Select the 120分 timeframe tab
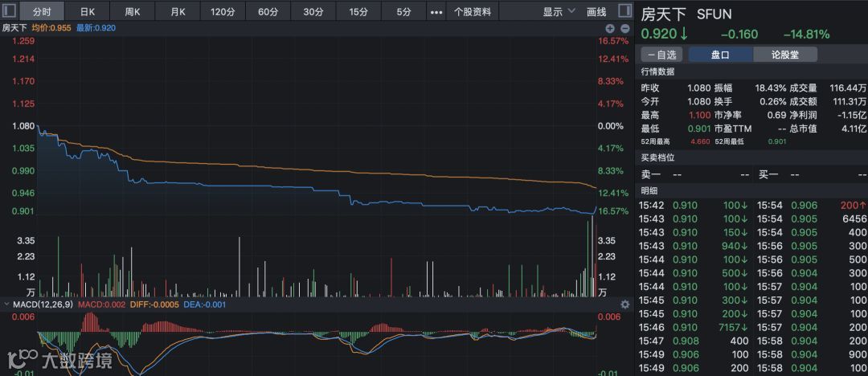Screen dimensions: 868x376 [x=223, y=11]
